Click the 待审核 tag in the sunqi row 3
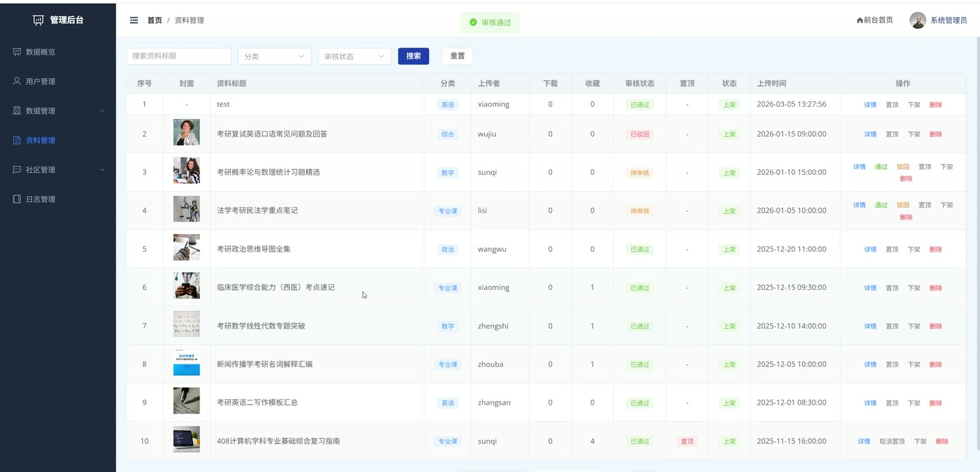 640,173
